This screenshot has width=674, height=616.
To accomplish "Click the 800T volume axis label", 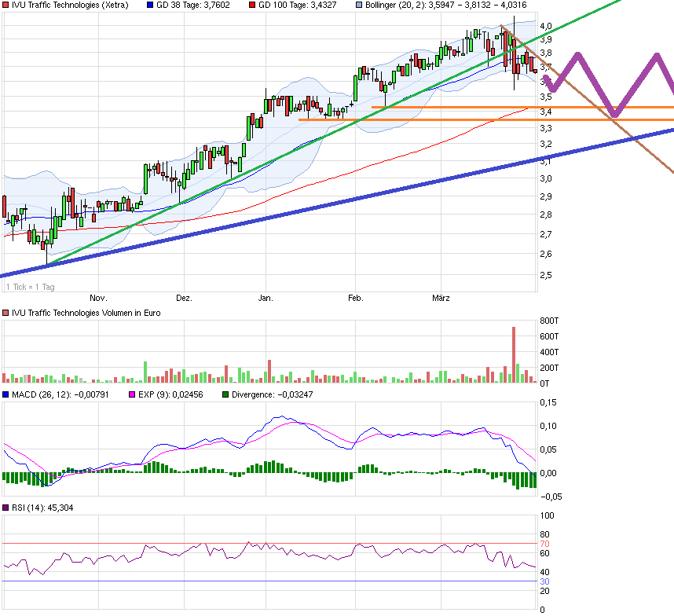I will tap(549, 321).
